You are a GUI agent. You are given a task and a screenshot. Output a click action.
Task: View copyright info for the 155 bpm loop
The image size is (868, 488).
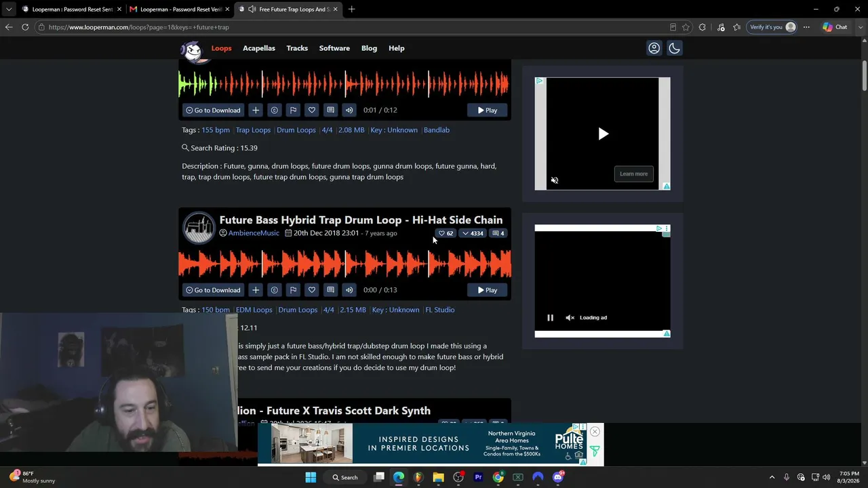click(x=274, y=110)
